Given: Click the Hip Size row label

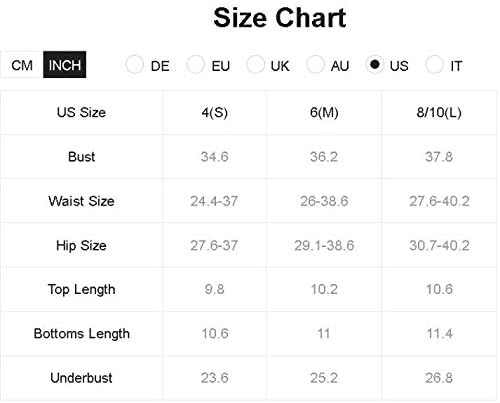Looking at the screenshot, I should pyautogui.click(x=81, y=245).
